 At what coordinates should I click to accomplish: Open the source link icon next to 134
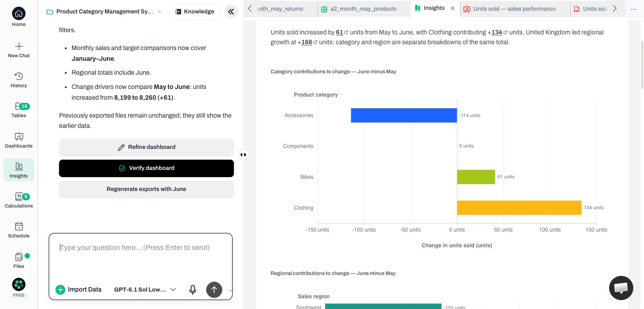pos(506,32)
